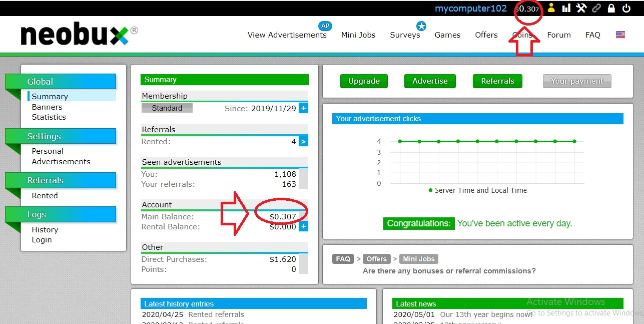644x324 pixels.
Task: Open the Surveys page
Action: (405, 35)
